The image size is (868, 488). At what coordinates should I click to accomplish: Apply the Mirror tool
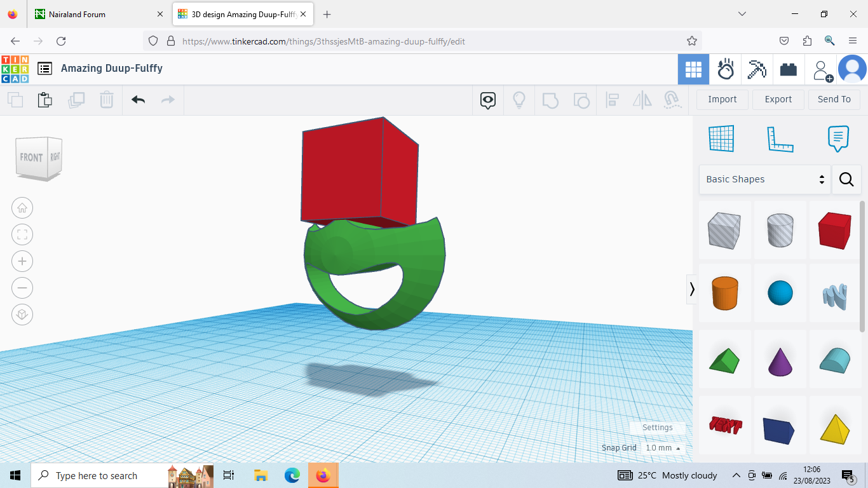click(642, 100)
